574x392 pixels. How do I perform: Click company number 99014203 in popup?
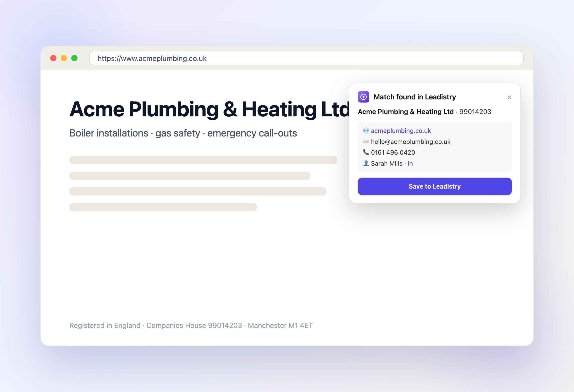pyautogui.click(x=475, y=112)
